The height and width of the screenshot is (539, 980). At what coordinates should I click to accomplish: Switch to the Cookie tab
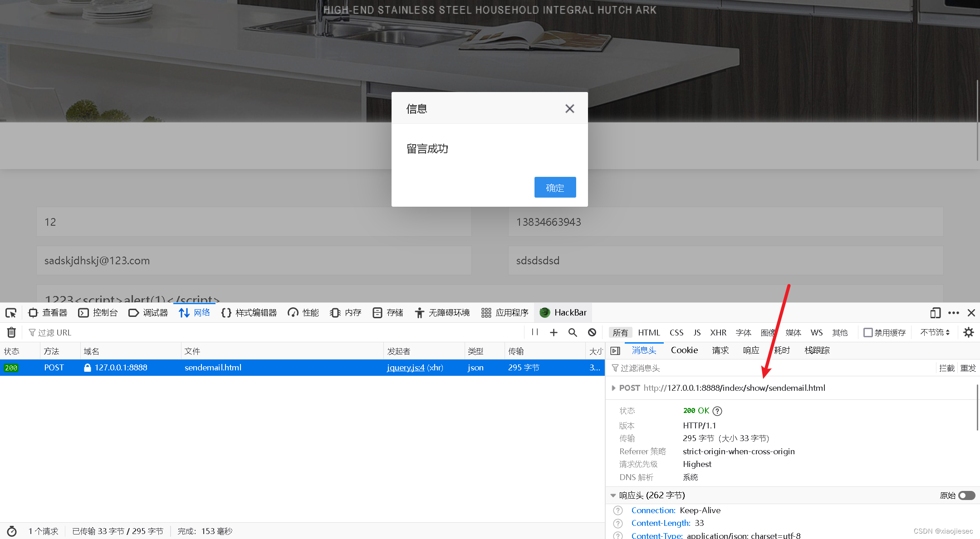pyautogui.click(x=684, y=350)
